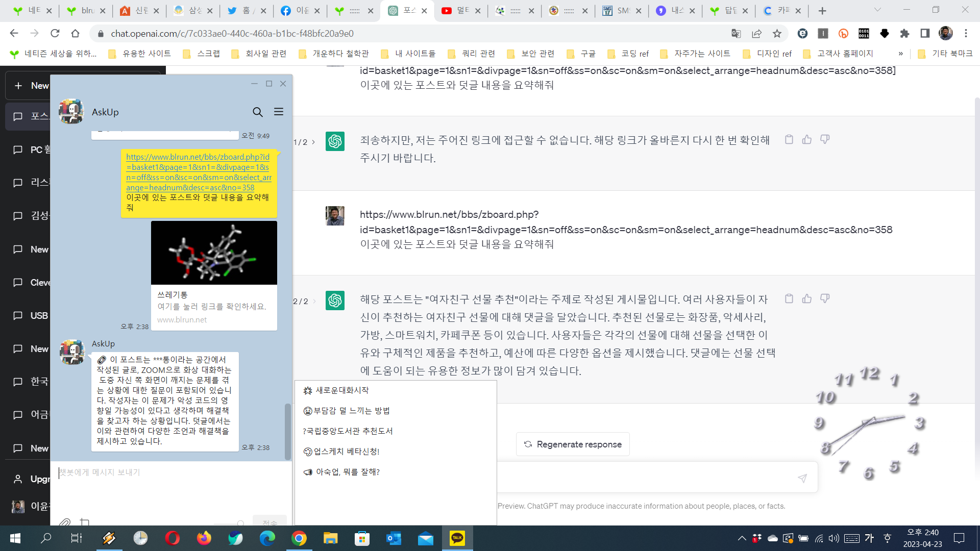Copy the gift-recommendation summary reply
This screenshot has height=551, width=980.
tap(789, 298)
